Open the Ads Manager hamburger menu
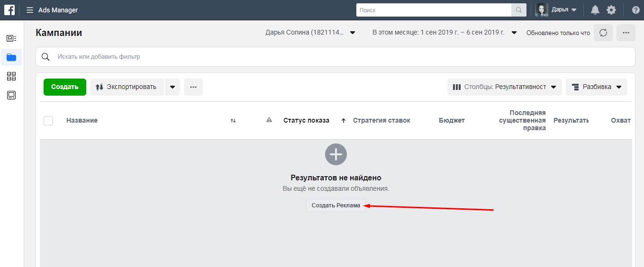The height and width of the screenshot is (267, 644). point(30,10)
